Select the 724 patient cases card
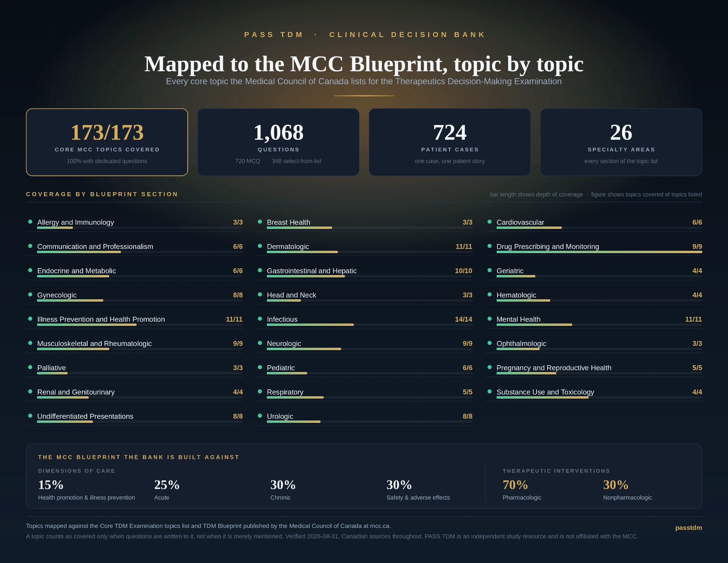This screenshot has width=728, height=563. 450,142
